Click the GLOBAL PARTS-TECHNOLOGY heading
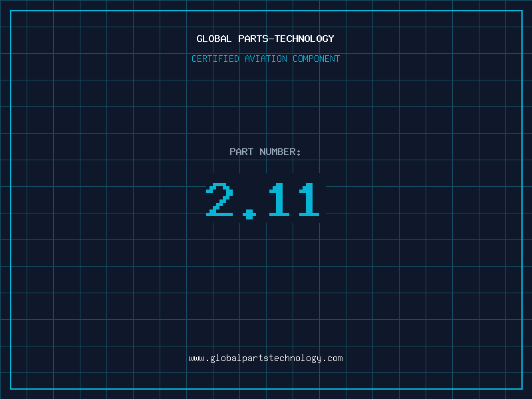 265,39
